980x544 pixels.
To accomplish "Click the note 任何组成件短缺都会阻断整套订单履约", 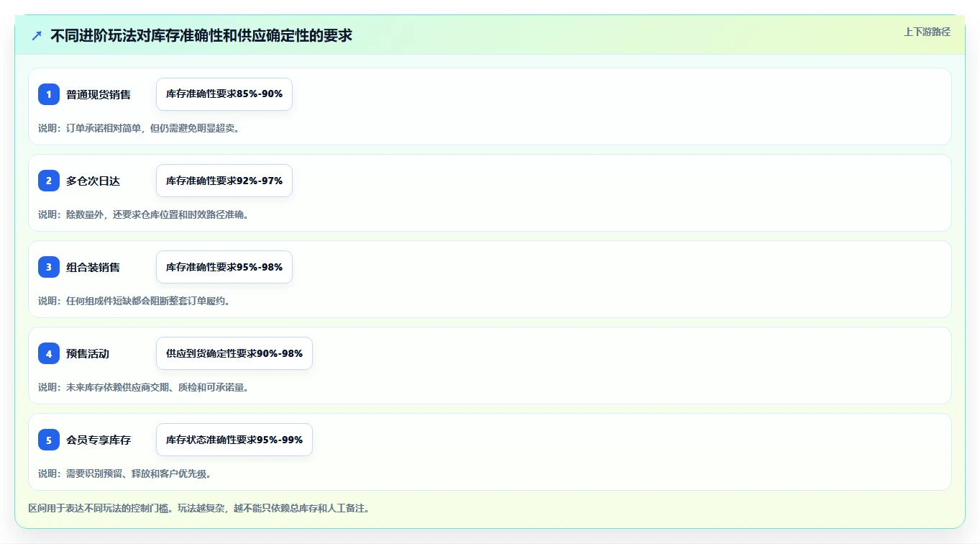I will click(x=148, y=301).
